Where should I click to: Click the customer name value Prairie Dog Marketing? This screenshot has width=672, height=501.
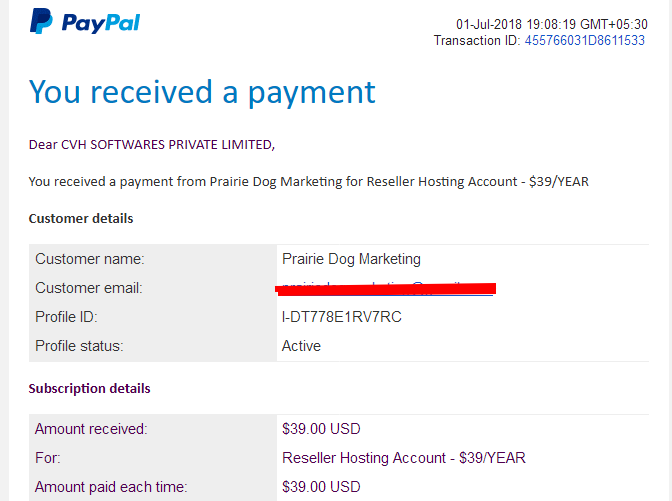[x=351, y=259]
